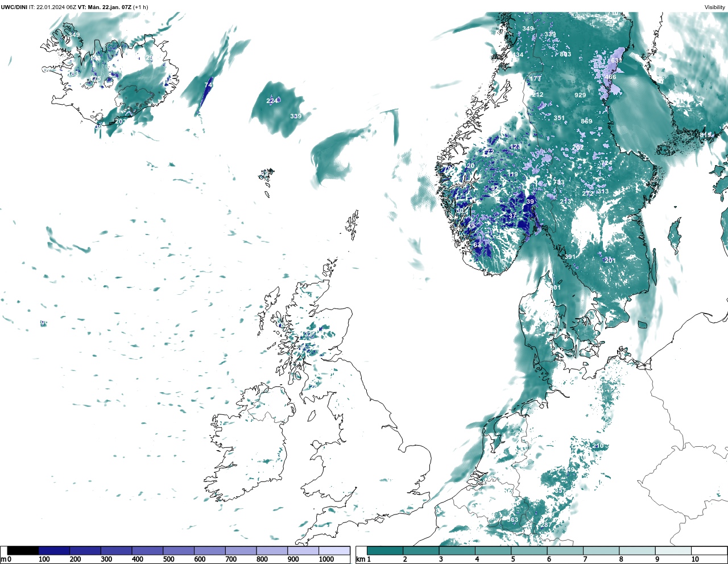728x564 pixels.
Task: Click the map value '224'
Action: click(x=272, y=101)
